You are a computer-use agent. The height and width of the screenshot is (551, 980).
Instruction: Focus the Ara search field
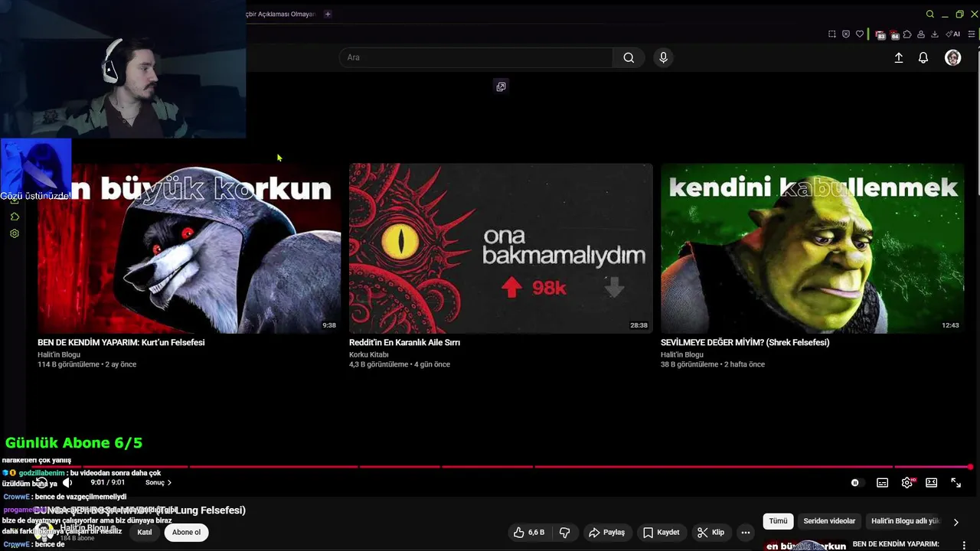point(475,57)
